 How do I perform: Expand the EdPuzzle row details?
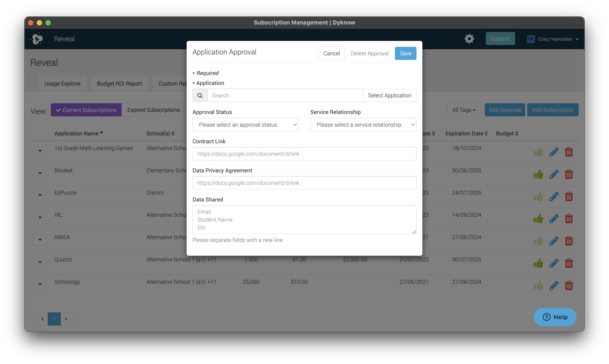tap(40, 195)
